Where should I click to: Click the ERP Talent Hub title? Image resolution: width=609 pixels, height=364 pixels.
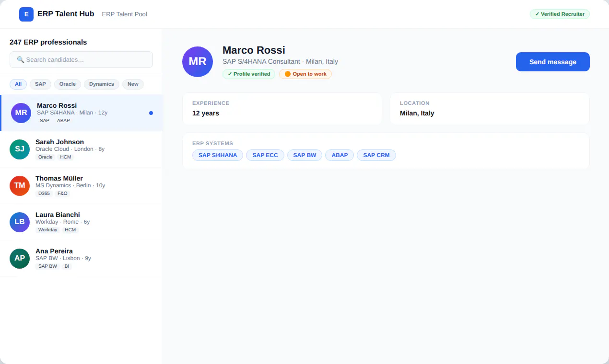pyautogui.click(x=66, y=14)
